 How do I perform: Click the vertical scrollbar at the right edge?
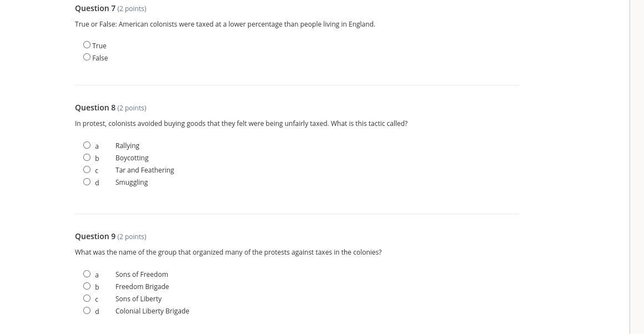pos(637,166)
